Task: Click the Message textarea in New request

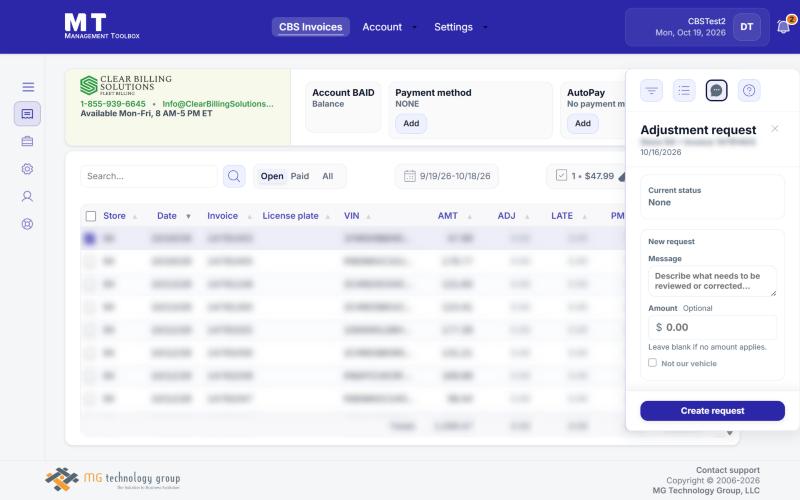Action: 712,281
